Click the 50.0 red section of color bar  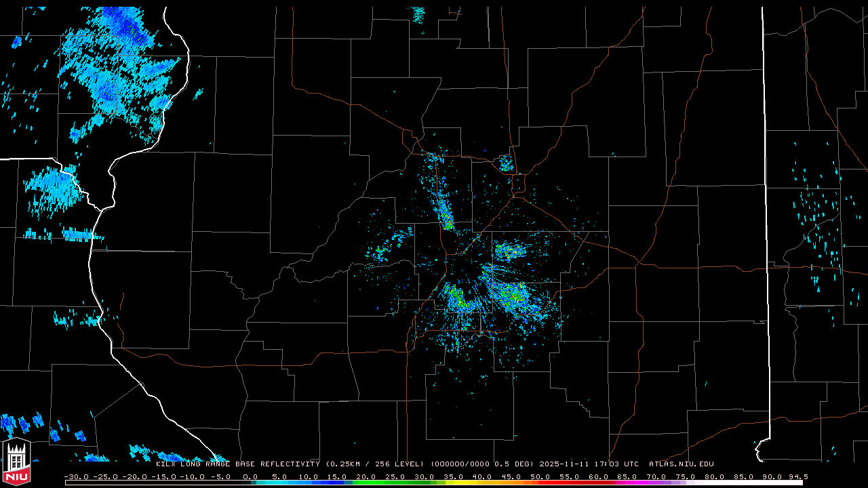point(540,483)
